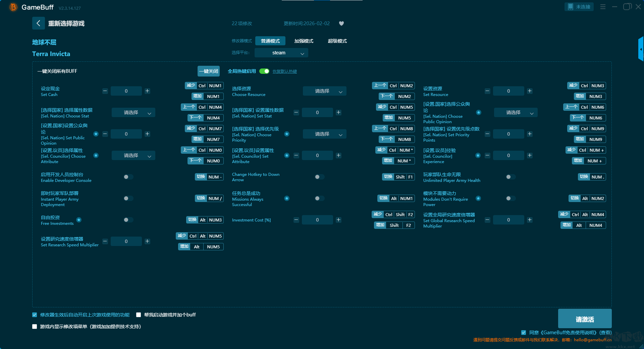Switch to 超级模式 super mode tab
The image size is (644, 349).
click(x=337, y=41)
